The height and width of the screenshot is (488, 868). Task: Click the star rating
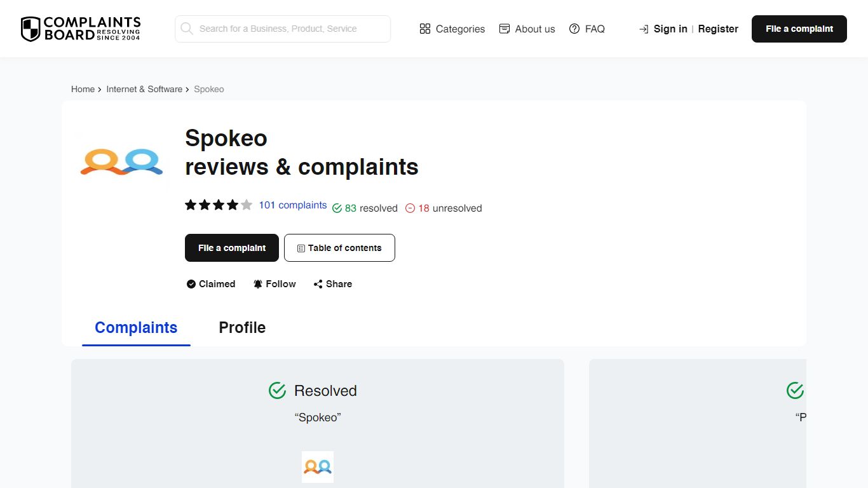coord(219,205)
